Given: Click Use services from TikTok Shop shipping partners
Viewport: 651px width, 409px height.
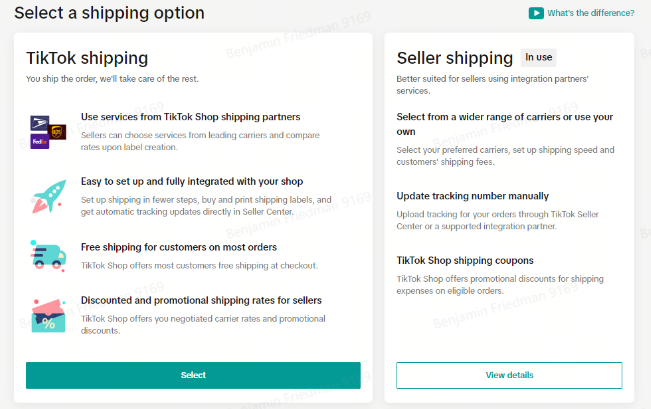Looking at the screenshot, I should pyautogui.click(x=191, y=117).
